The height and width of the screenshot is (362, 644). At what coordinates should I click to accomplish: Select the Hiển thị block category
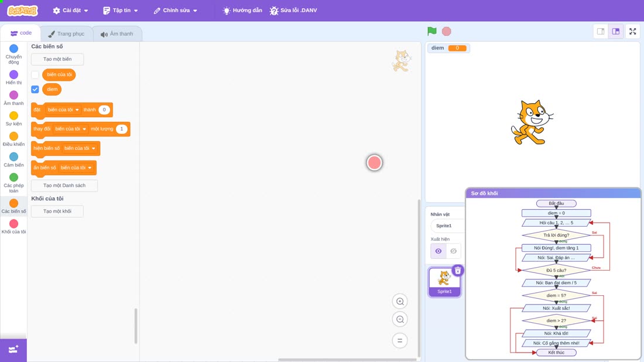point(13,77)
